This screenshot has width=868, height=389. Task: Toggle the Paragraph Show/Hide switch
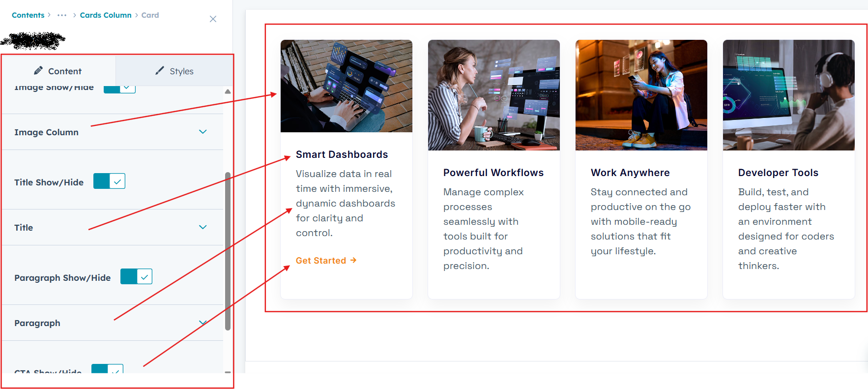pyautogui.click(x=136, y=277)
